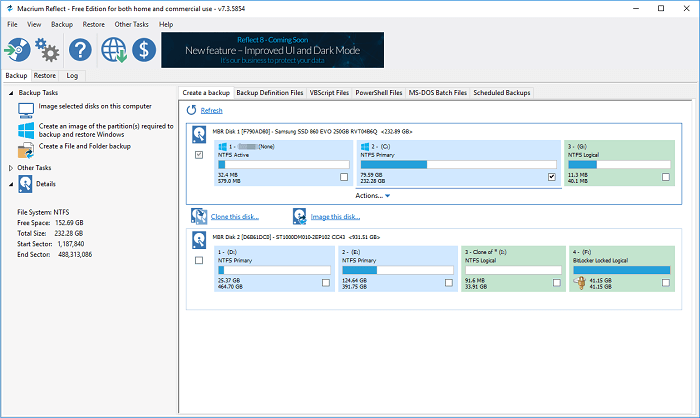Click the refresh arrow icon
The image size is (700, 418).
(x=192, y=110)
